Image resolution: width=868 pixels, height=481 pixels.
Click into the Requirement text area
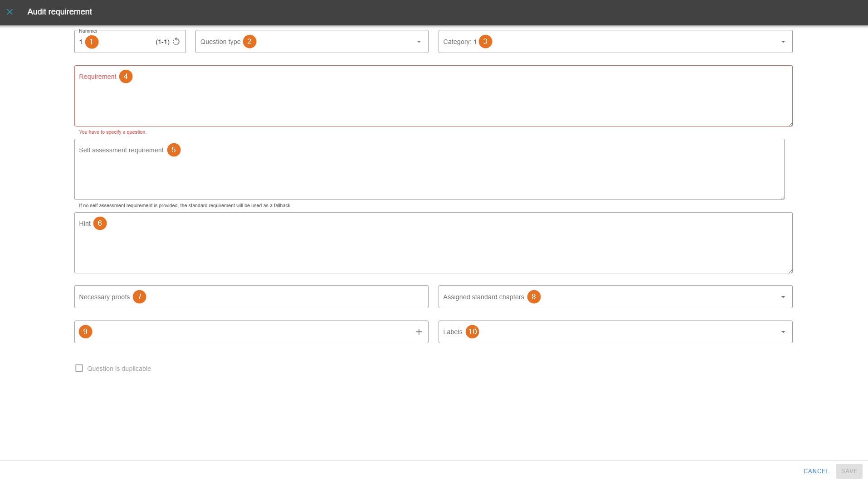pyautogui.click(x=433, y=101)
